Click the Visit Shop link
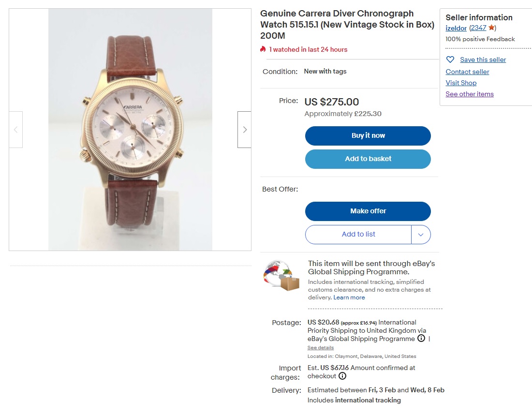 (x=460, y=83)
